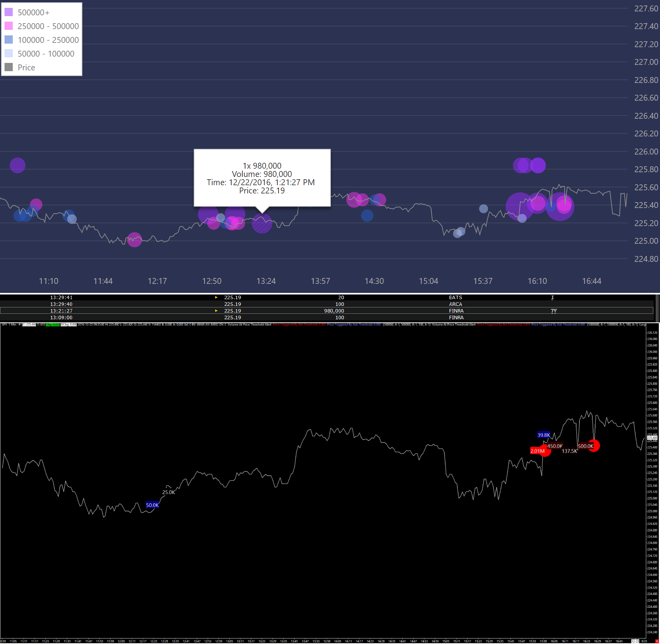
Task: Click the 980,000 volume cell
Action: (x=334, y=311)
